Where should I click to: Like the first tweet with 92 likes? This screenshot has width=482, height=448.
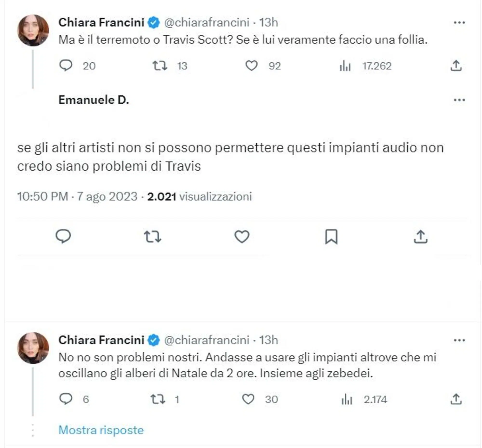pos(251,66)
